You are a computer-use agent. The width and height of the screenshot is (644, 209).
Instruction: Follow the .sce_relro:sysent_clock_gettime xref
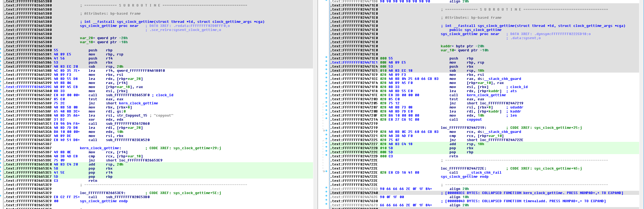186,30
